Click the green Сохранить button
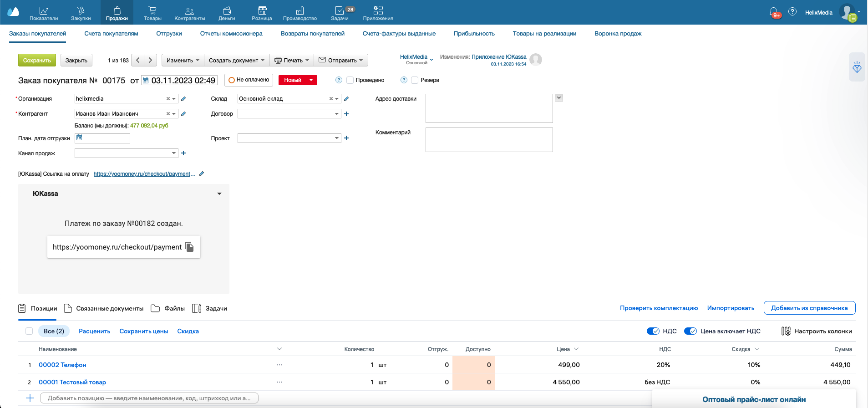Image resolution: width=868 pixels, height=408 pixels. pyautogui.click(x=37, y=60)
